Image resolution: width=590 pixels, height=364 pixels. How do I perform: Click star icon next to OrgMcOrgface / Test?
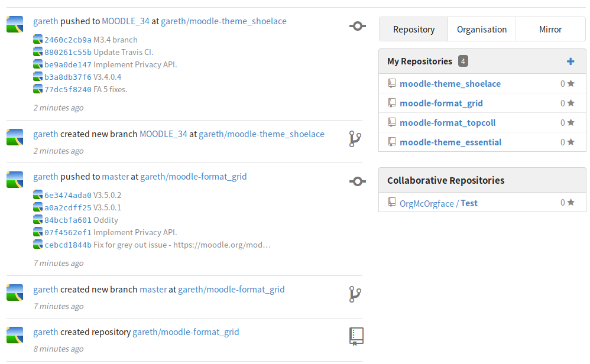(571, 202)
